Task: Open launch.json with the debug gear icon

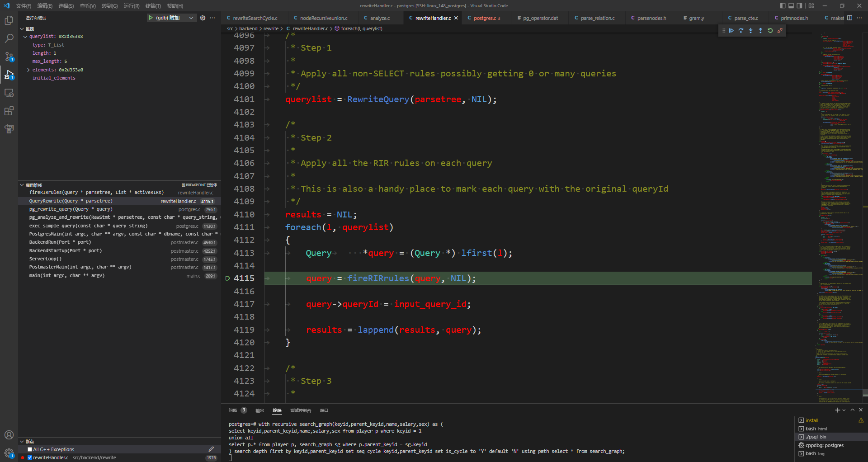Action: tap(203, 18)
